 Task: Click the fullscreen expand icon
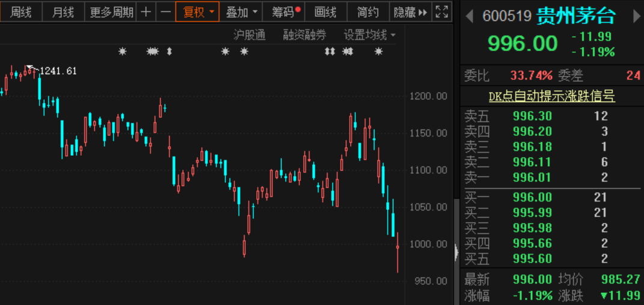442,12
